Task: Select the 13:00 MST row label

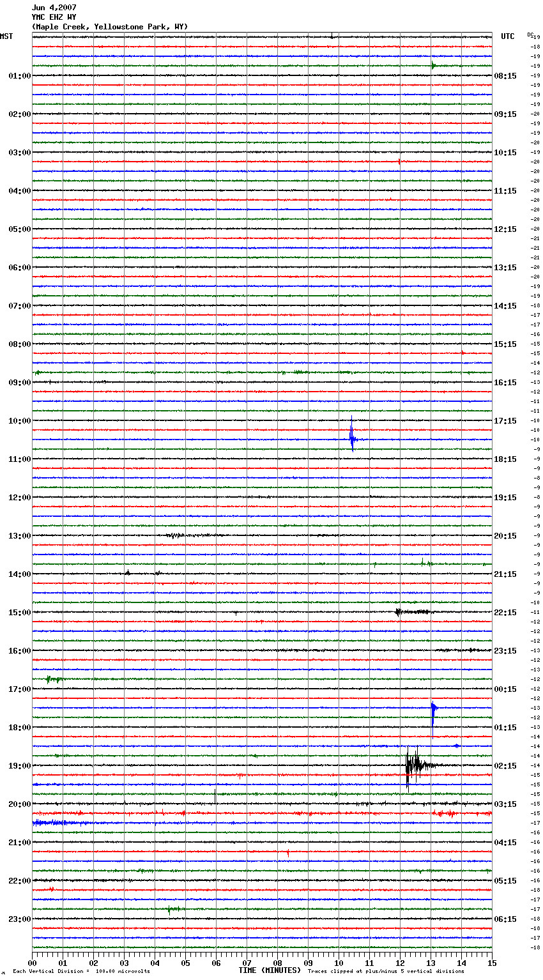Action: (20, 536)
